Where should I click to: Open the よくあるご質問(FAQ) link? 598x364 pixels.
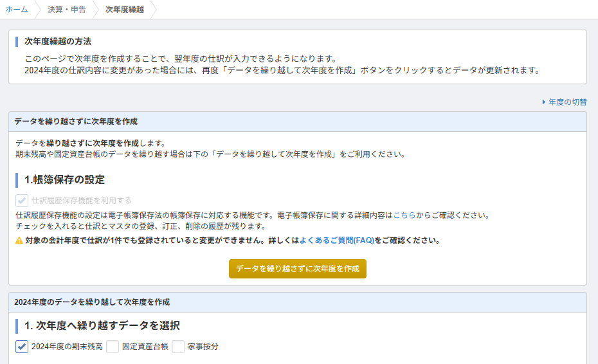[337, 241]
